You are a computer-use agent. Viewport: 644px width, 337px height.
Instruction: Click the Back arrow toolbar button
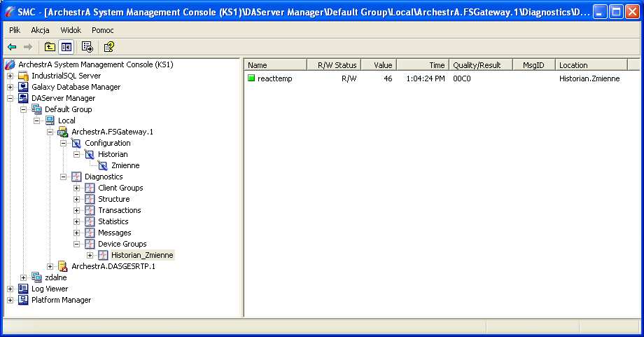point(12,47)
